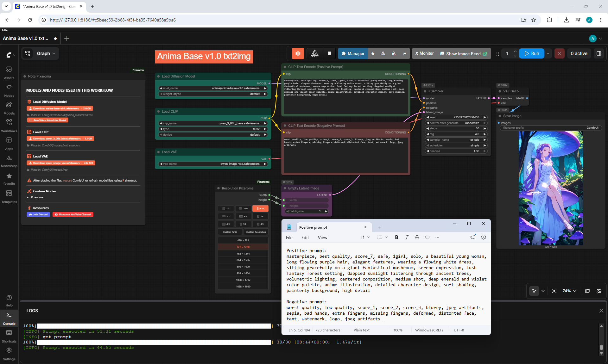Adjust the cfg value field
This screenshot has width=608, height=364.
[x=456, y=134]
